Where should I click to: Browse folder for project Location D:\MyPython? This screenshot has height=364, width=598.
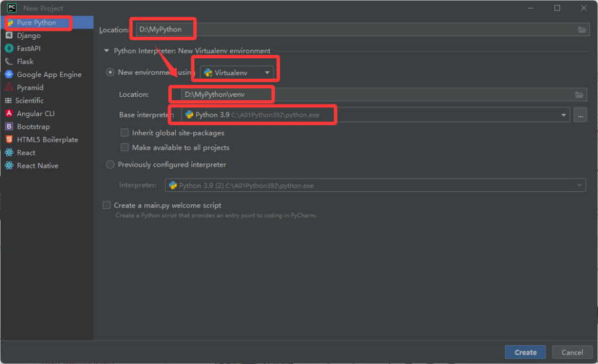(582, 30)
